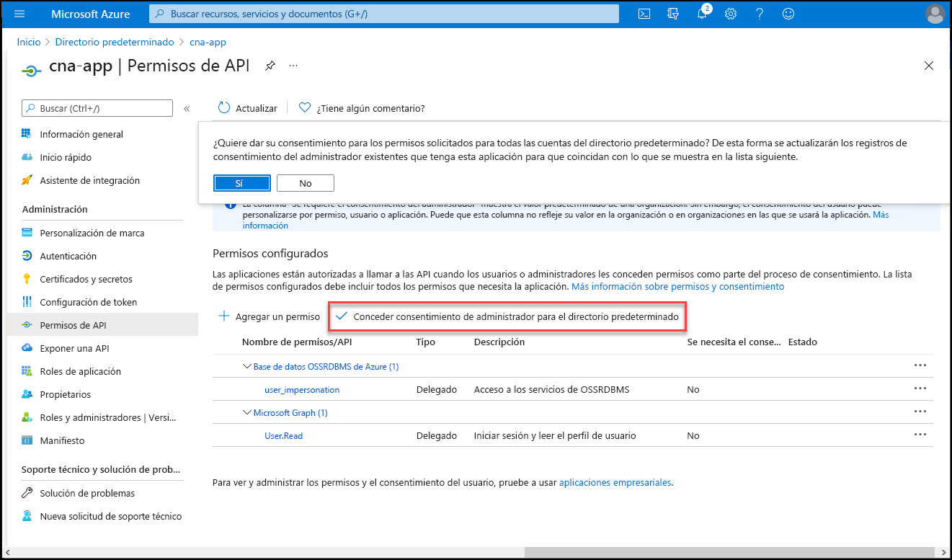Click the heart feedback icon
The height and width of the screenshot is (560, 952).
[x=305, y=107]
